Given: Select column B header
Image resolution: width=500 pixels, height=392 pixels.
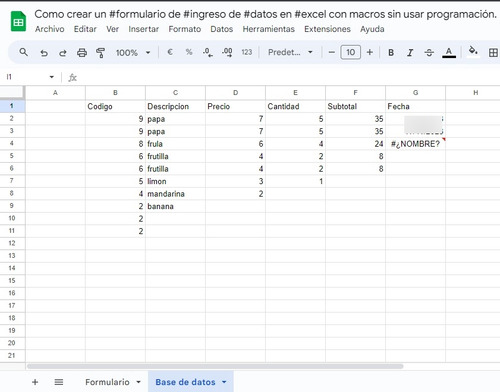Looking at the screenshot, I should click(115, 93).
